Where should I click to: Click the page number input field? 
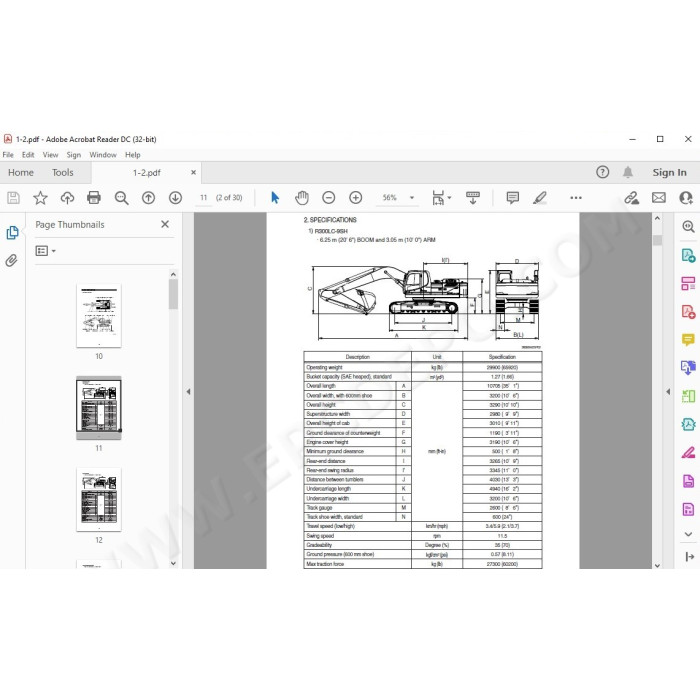coord(204,197)
